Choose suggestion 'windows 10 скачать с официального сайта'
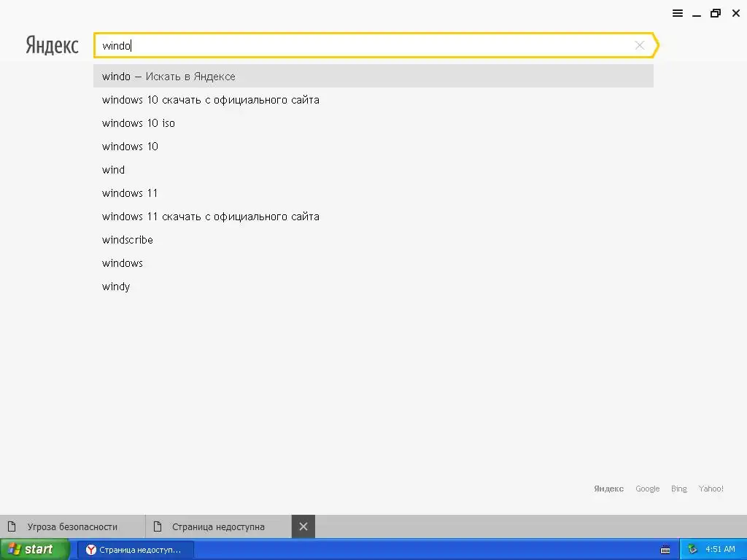The height and width of the screenshot is (560, 747). point(373,99)
